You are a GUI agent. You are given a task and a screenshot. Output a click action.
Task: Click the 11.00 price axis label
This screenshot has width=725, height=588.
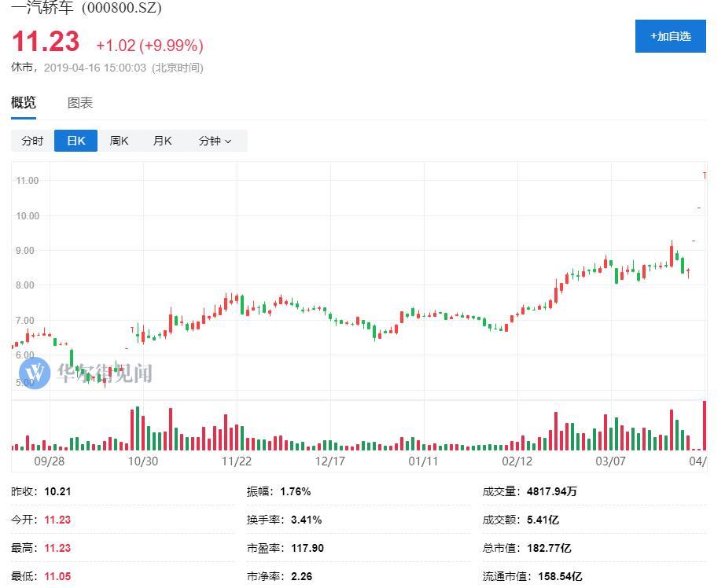28,180
